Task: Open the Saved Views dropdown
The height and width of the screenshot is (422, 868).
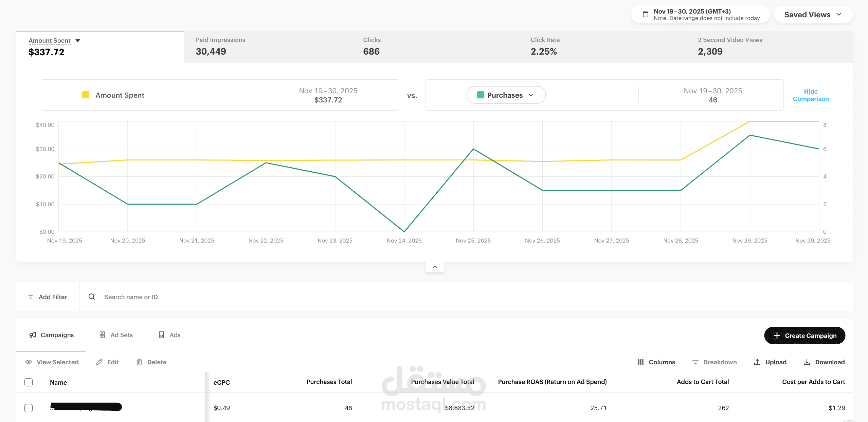Action: point(813,15)
